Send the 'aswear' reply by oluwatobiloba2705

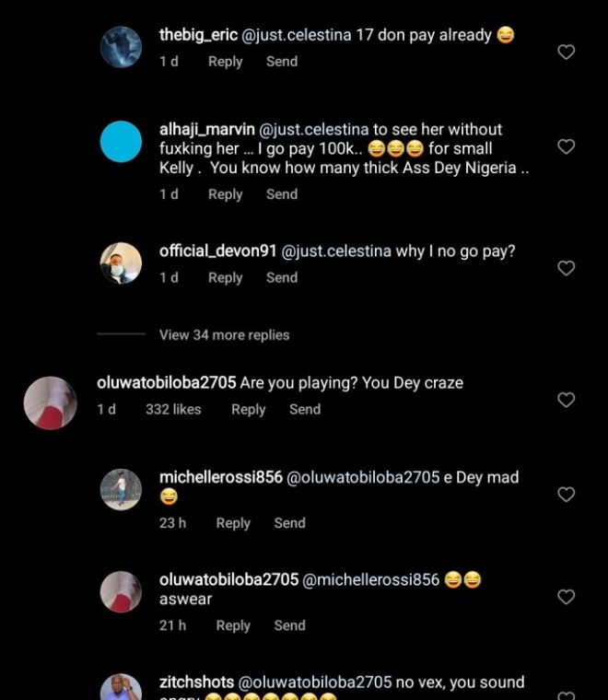click(x=289, y=625)
